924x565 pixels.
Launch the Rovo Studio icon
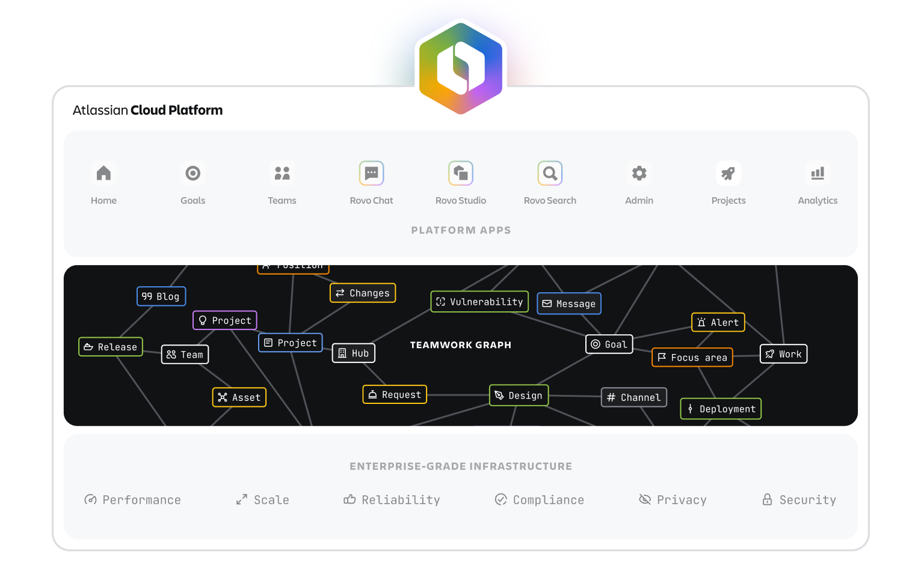461,174
